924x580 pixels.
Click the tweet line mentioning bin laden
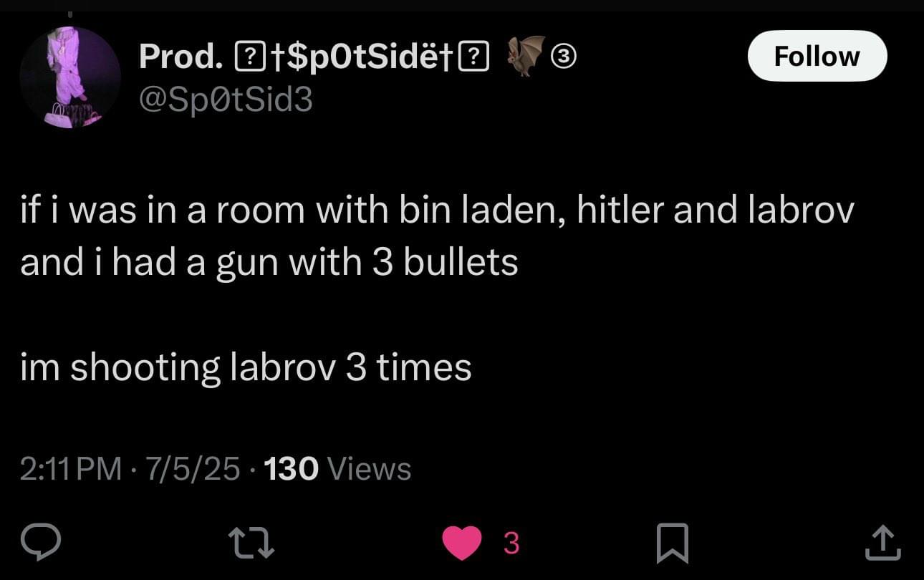point(438,211)
